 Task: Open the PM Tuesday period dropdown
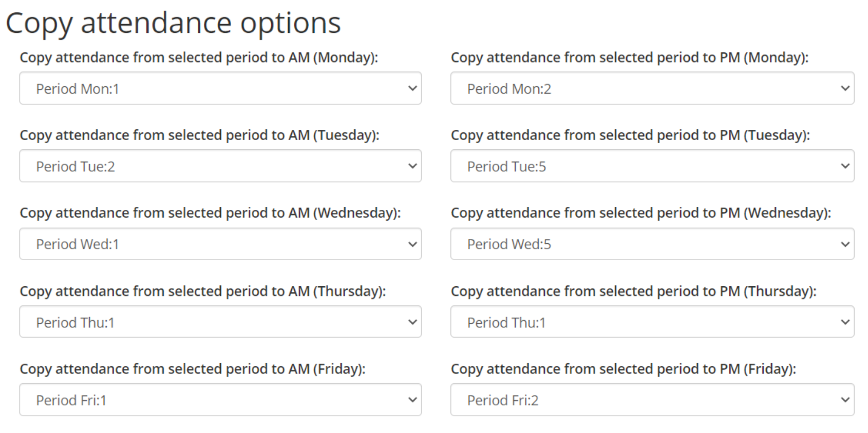[x=651, y=166]
